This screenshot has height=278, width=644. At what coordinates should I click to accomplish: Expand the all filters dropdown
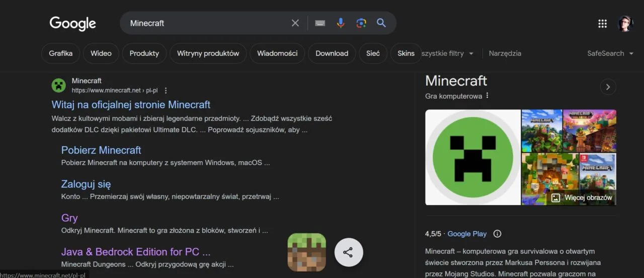[x=448, y=53]
